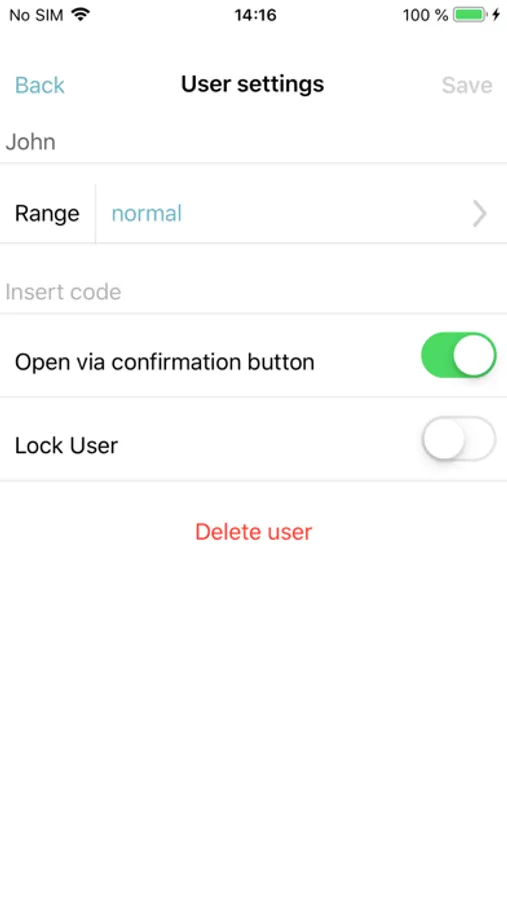This screenshot has width=507, height=900.
Task: Tap Delete user in red
Action: click(x=253, y=532)
